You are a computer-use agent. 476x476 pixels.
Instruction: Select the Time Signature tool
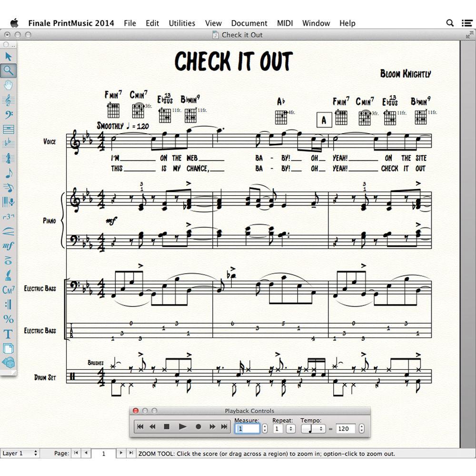coord(8,158)
